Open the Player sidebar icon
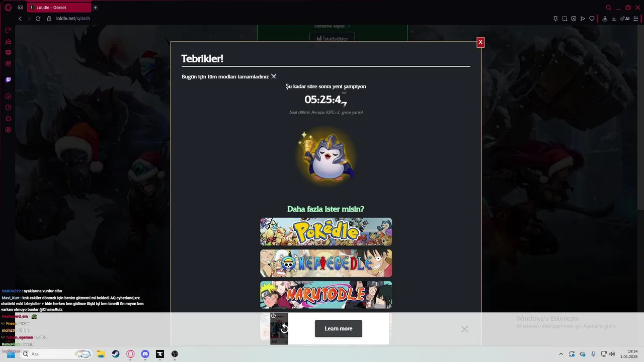Image resolution: width=644 pixels, height=362 pixels. coord(8,97)
